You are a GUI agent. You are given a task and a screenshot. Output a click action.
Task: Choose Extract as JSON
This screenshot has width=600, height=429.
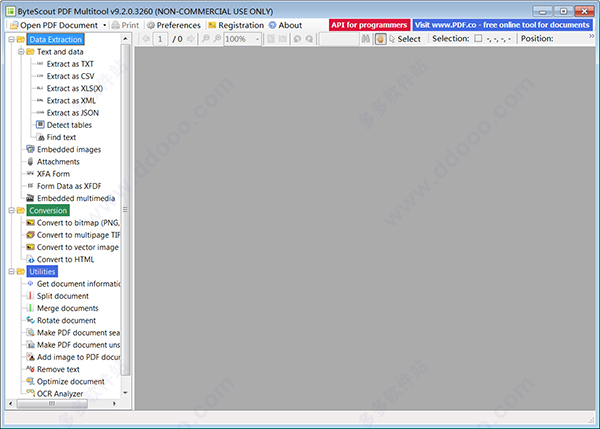coord(73,113)
